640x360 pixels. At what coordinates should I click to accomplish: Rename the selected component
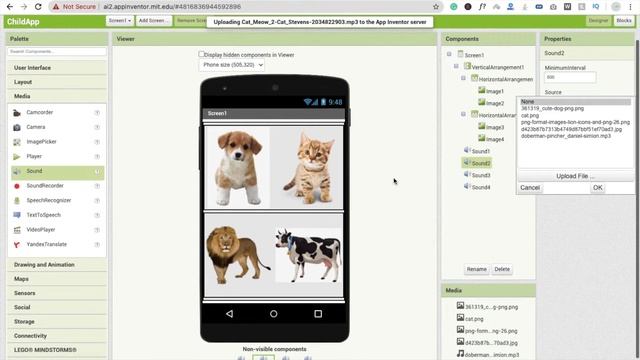click(476, 269)
